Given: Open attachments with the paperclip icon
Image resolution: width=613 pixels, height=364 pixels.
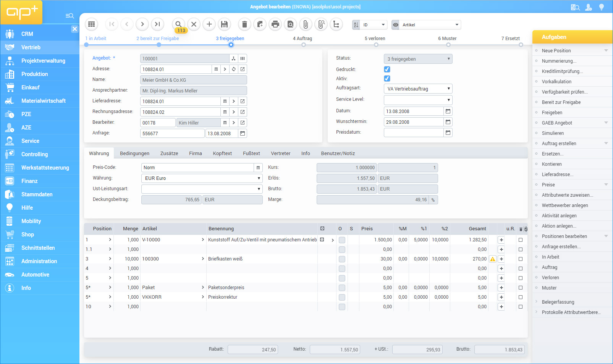Looking at the screenshot, I should 306,24.
